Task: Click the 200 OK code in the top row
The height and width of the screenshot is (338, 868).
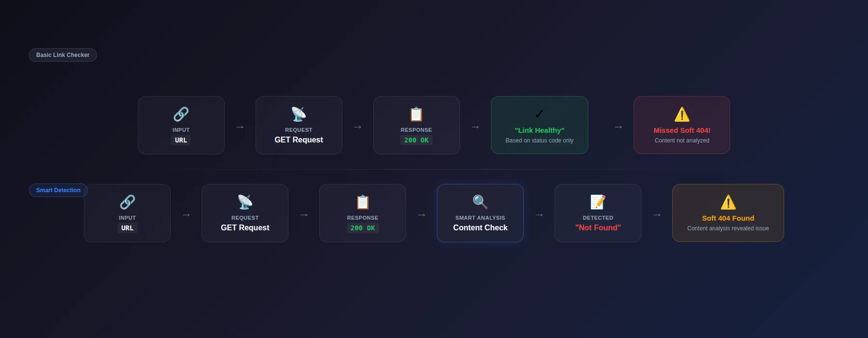Action: coord(416,141)
